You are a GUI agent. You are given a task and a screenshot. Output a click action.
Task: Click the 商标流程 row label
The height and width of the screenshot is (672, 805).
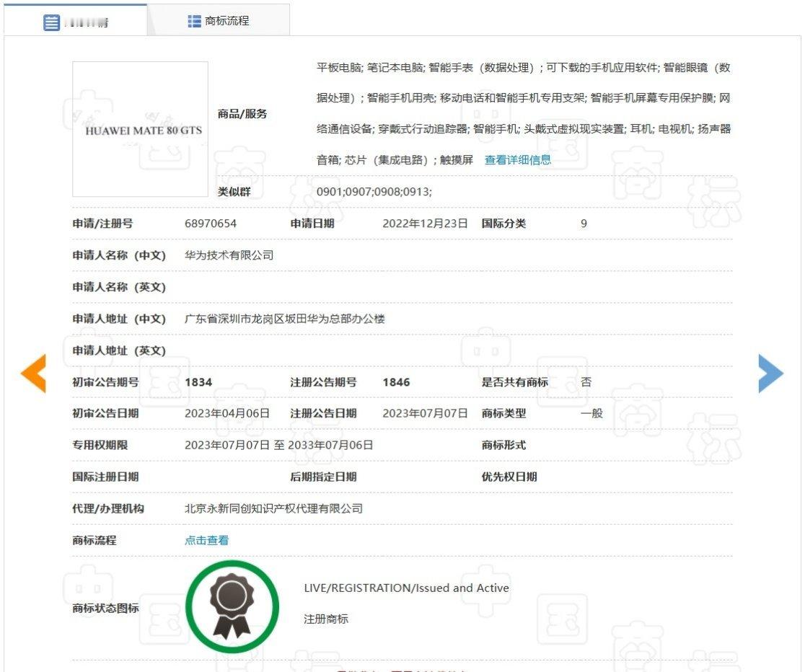pyautogui.click(x=94, y=541)
